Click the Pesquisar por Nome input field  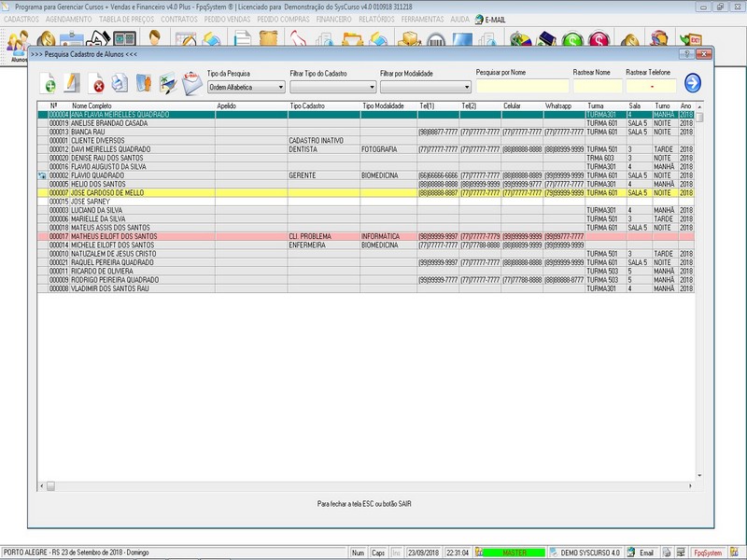[523, 86]
